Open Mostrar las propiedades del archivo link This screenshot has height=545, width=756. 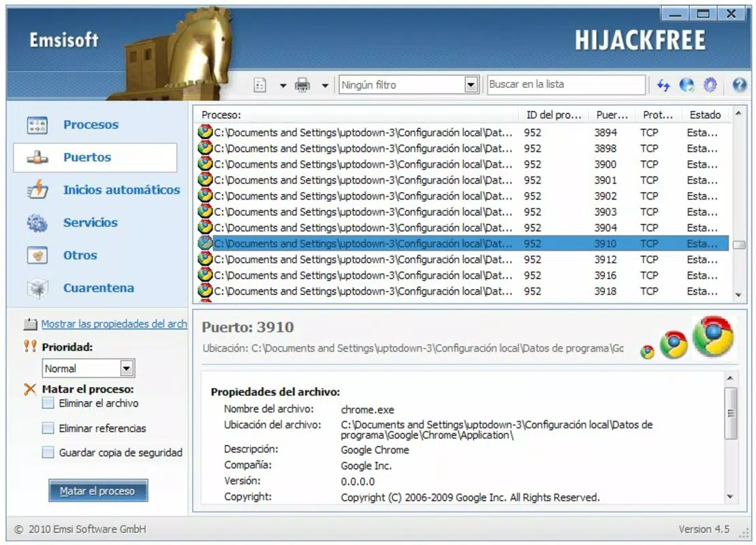tap(114, 324)
